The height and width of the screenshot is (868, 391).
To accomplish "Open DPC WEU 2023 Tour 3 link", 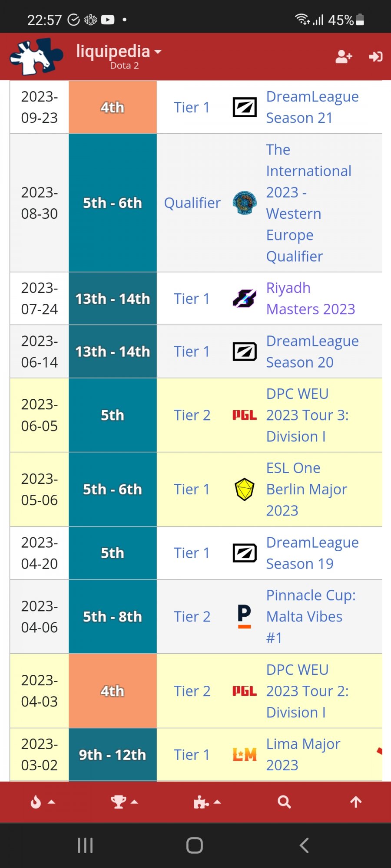I will pyautogui.click(x=307, y=415).
